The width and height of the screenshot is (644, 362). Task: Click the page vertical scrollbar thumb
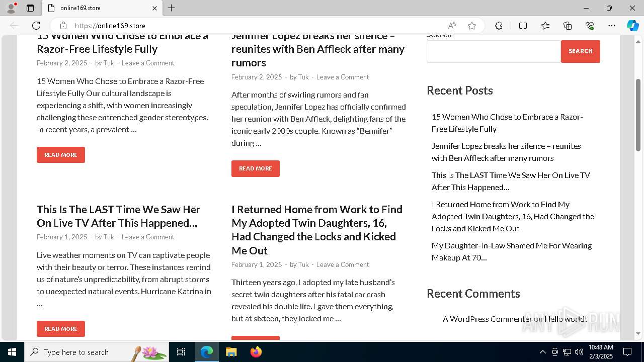click(x=638, y=115)
